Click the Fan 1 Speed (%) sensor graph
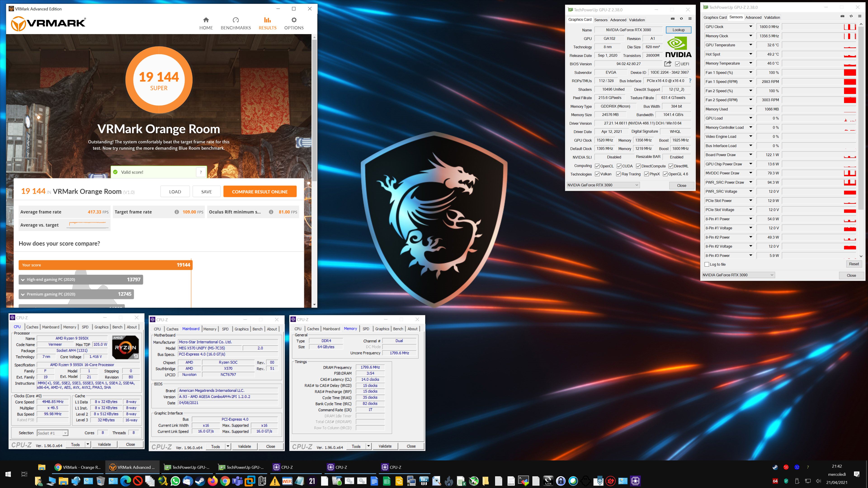 [x=819, y=72]
